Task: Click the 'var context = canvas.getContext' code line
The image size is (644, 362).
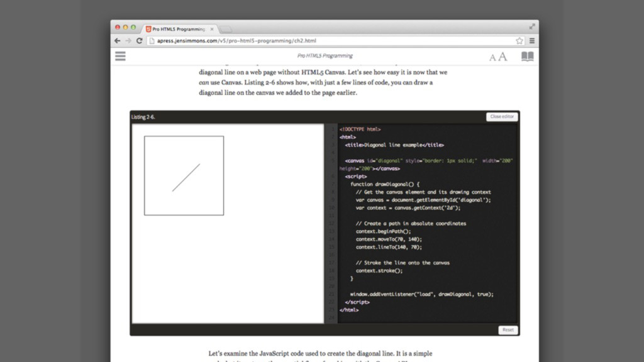Action: click(x=408, y=208)
